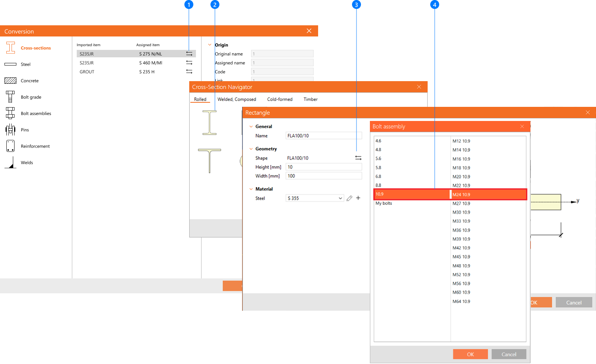Image resolution: width=596 pixels, height=364 pixels.
Task: Switch to the Cold-formed tab
Action: click(280, 99)
